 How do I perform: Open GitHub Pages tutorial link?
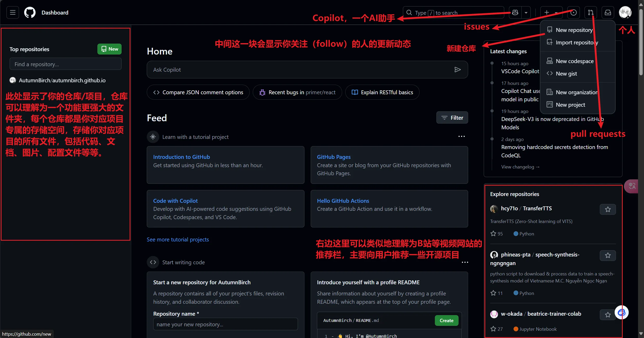(x=334, y=157)
